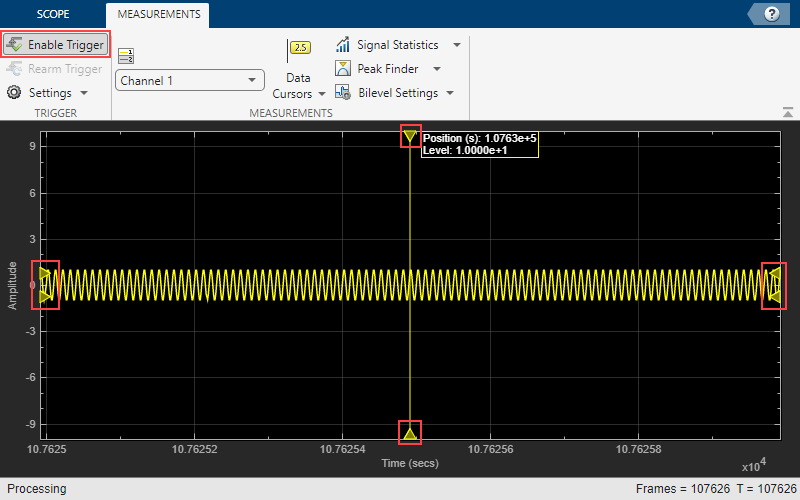The image size is (800, 500).
Task: Expand the trigger Settings dropdown arrow
Action: click(x=84, y=93)
